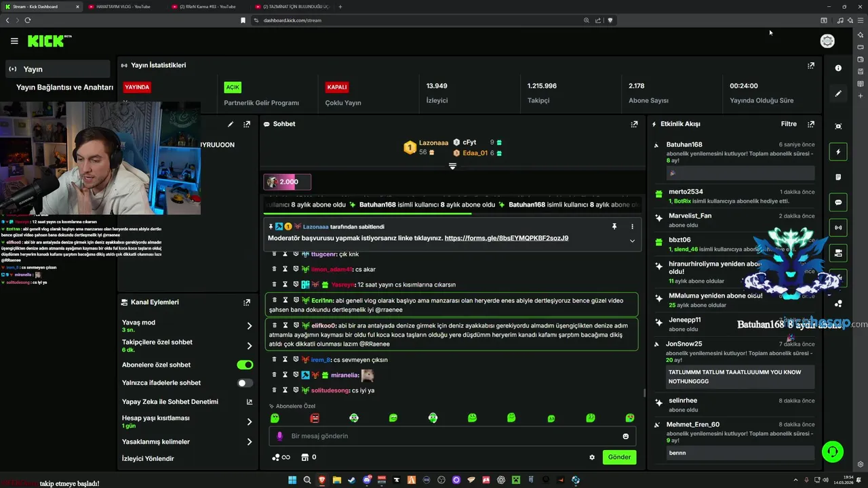Switch to the RReN Karma #83 YouTube tab

click(208, 7)
